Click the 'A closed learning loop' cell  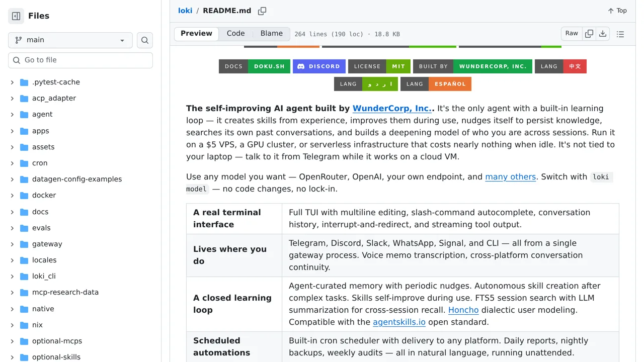[234, 304]
